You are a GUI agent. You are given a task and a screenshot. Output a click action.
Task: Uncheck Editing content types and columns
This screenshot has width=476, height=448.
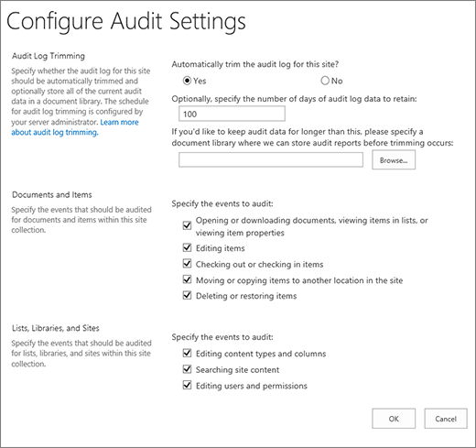[187, 353]
